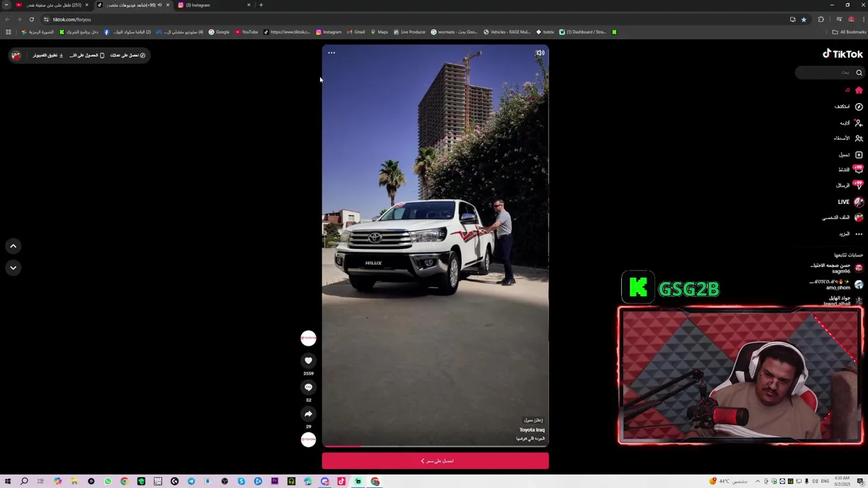Open the sound disc icon below share
This screenshot has width=868, height=488.
click(309, 439)
